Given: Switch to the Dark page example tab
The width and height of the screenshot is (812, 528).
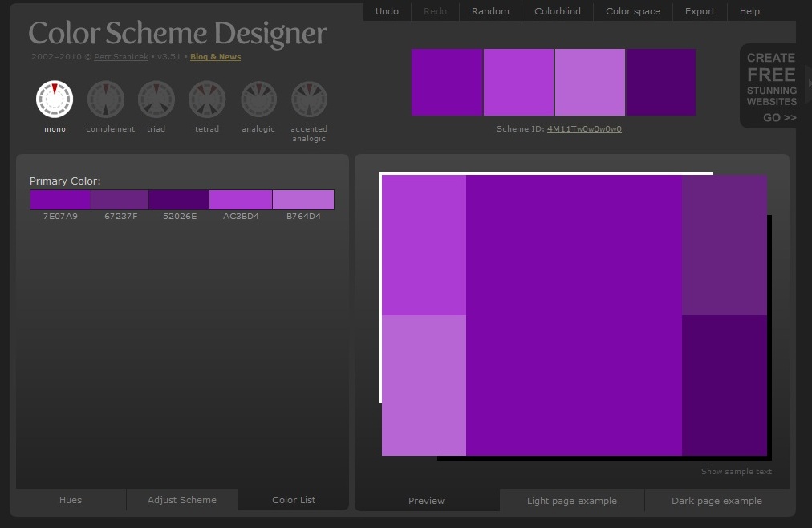Looking at the screenshot, I should click(x=716, y=500).
